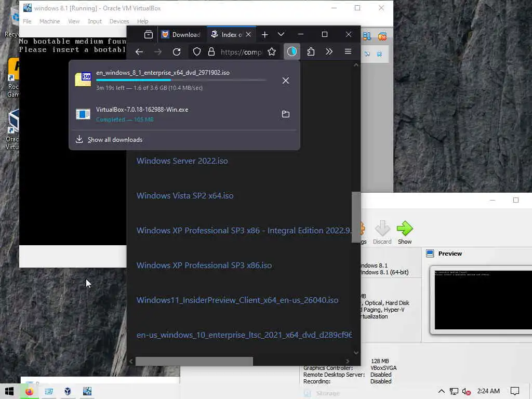The width and height of the screenshot is (532, 399).
Task: Click the ISO file icon in downloads
Action: point(83,80)
